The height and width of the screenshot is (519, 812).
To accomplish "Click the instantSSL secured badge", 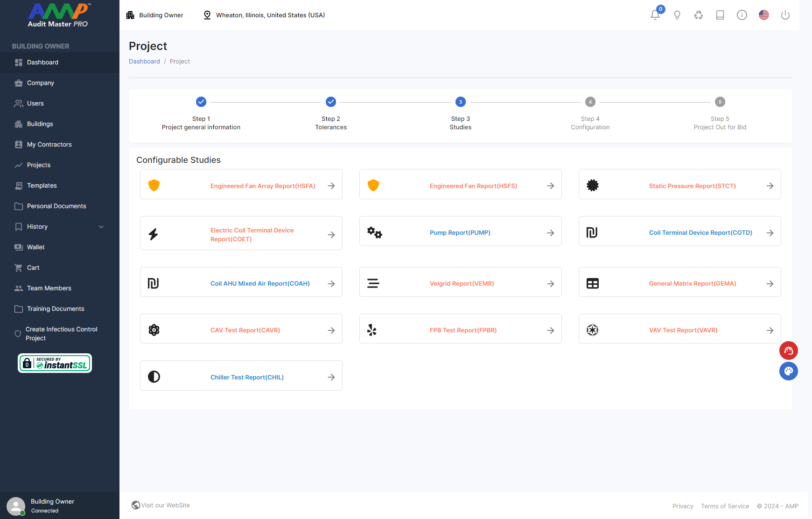I will coord(55,363).
